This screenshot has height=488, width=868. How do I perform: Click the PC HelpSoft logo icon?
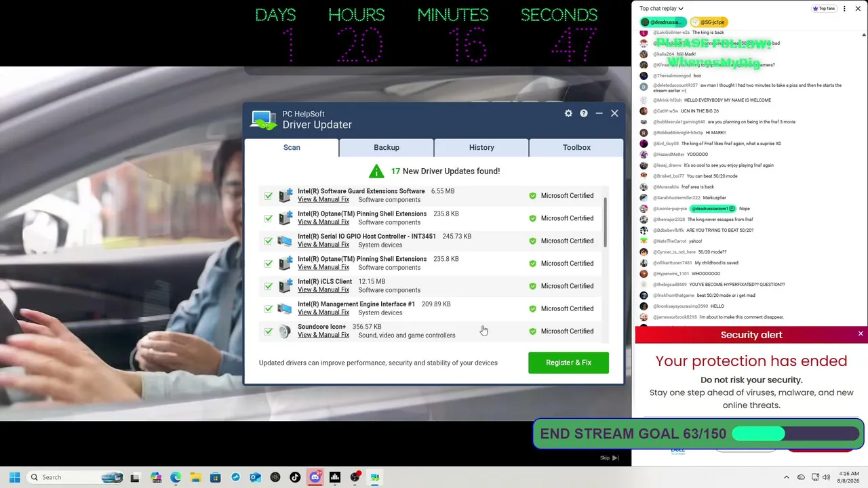[263, 120]
